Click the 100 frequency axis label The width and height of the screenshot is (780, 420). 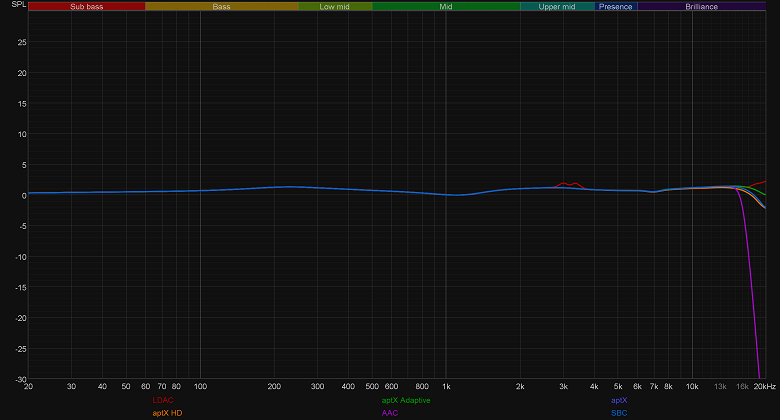click(x=200, y=386)
